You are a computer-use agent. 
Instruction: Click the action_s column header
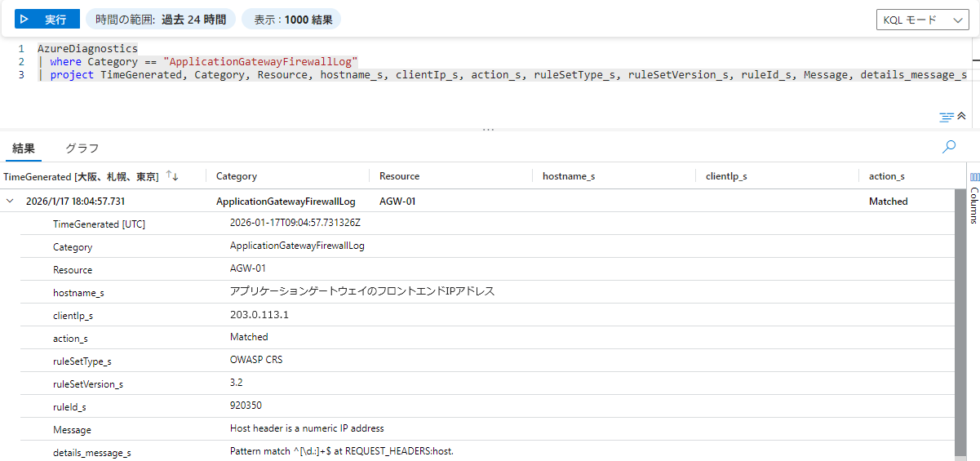886,176
